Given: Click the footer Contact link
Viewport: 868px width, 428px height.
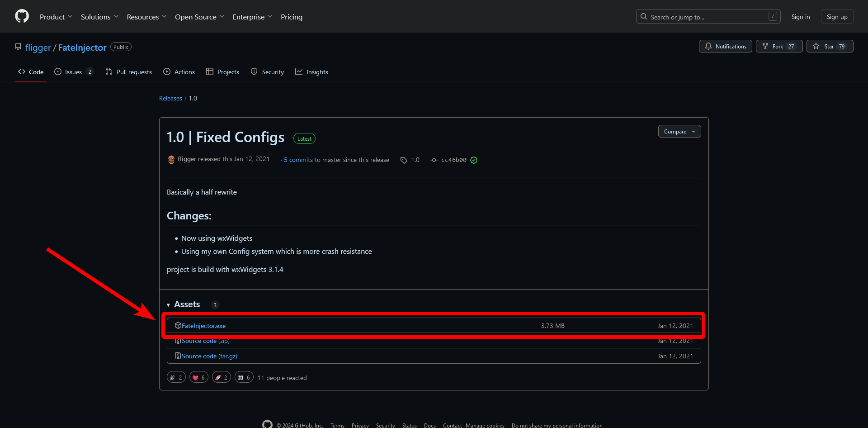Looking at the screenshot, I should [453, 425].
